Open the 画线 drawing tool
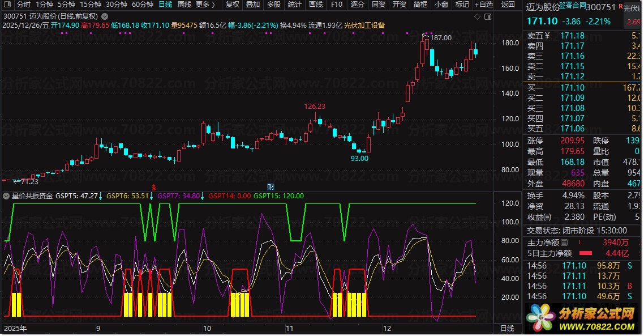The width and height of the screenshot is (644, 336). (x=315, y=5)
